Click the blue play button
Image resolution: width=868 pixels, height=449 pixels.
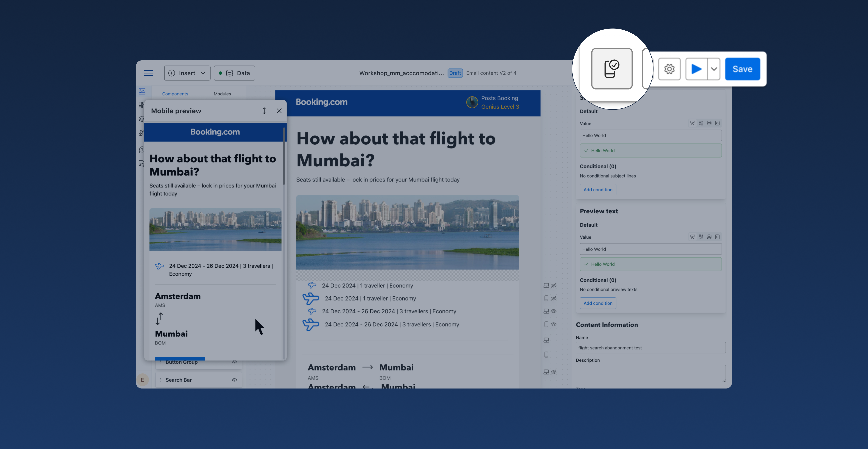click(697, 69)
